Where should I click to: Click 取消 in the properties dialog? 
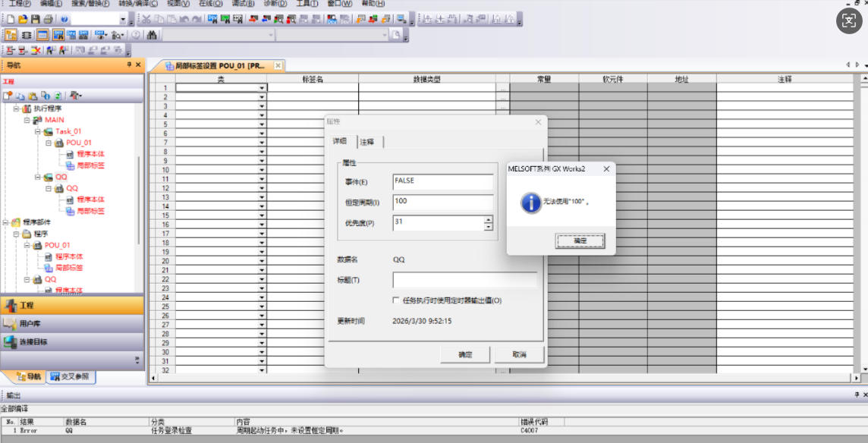click(x=519, y=354)
